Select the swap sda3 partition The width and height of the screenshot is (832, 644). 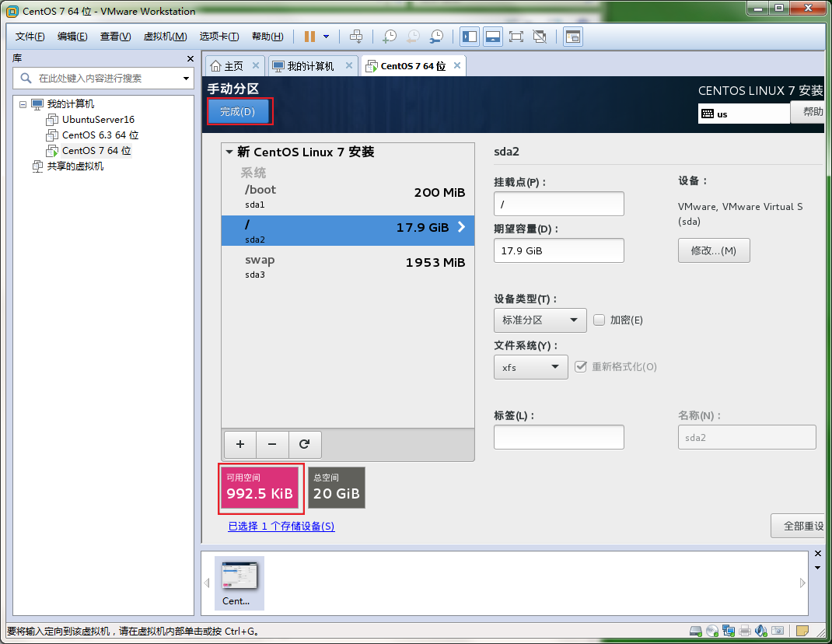(x=348, y=266)
